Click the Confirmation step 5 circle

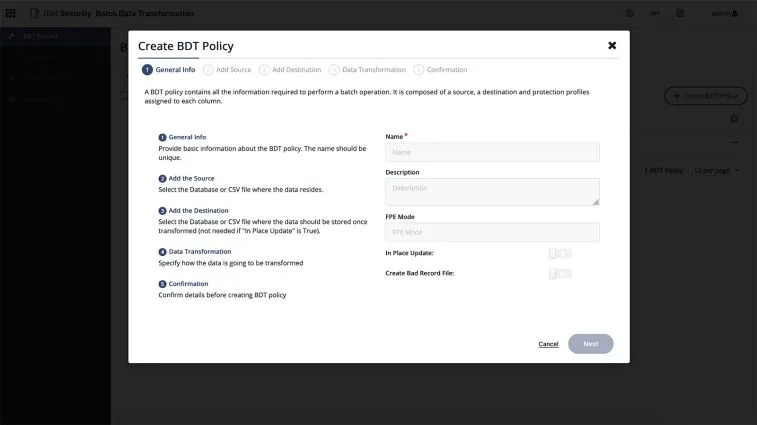pos(418,70)
